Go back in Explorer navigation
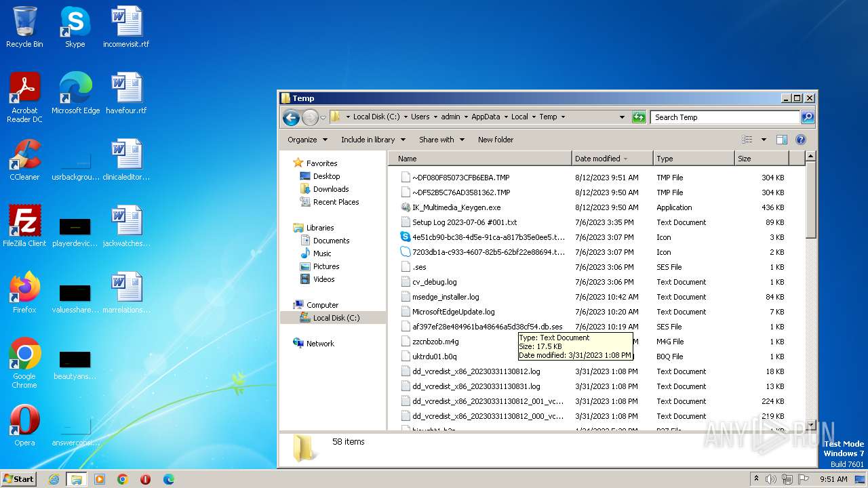This screenshot has height=488, width=868. [292, 117]
